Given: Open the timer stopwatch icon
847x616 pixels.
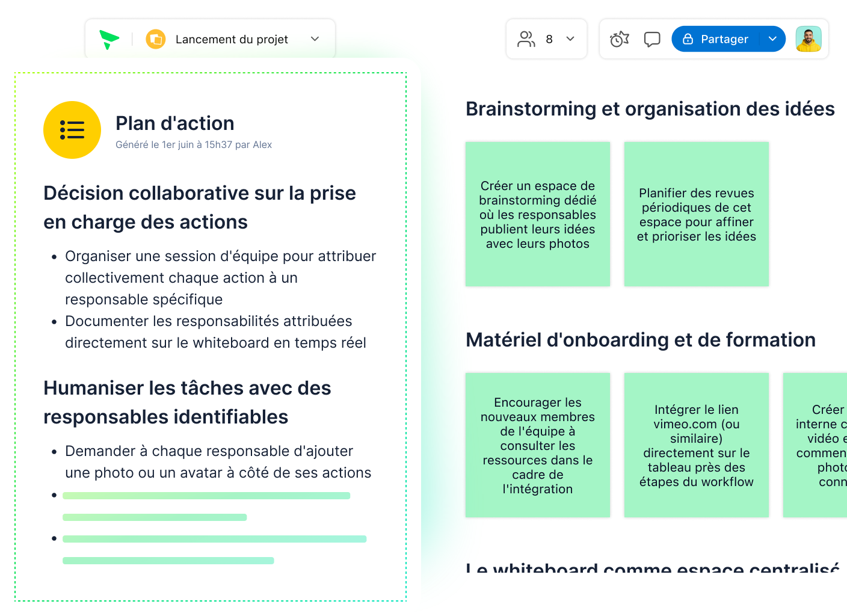Looking at the screenshot, I should click(x=619, y=39).
